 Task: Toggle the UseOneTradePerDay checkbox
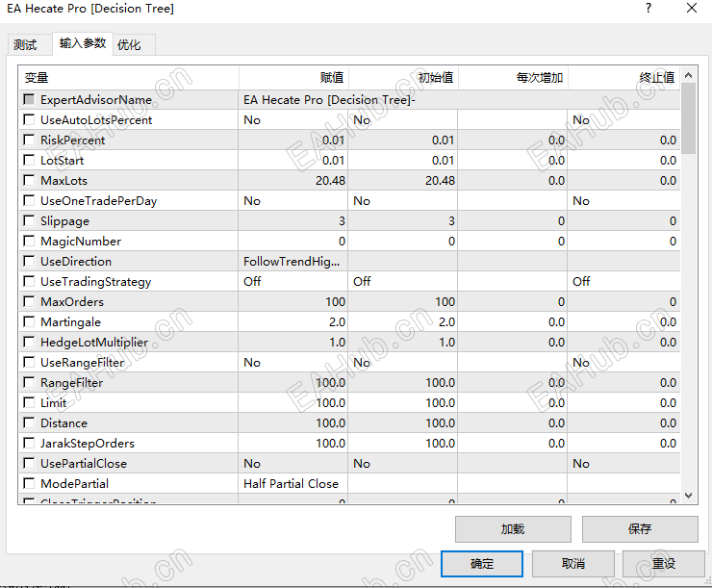click(x=29, y=201)
